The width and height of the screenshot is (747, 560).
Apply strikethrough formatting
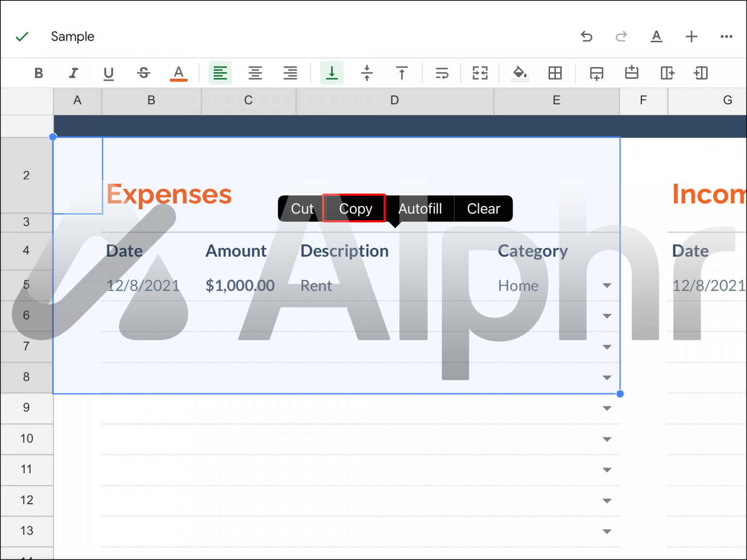144,73
